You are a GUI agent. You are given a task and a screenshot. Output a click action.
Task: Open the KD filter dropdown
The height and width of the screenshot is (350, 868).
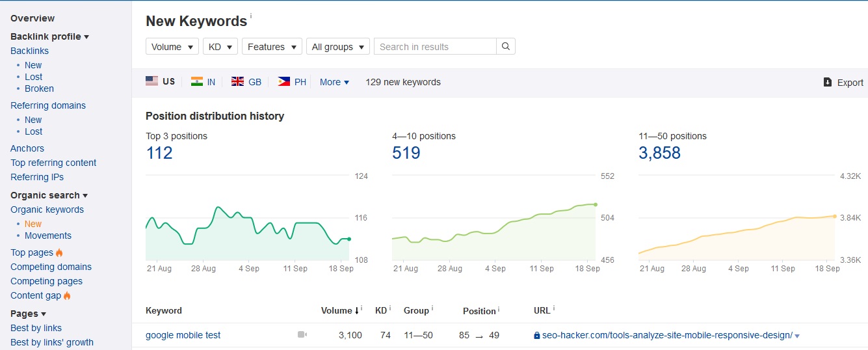[x=220, y=47]
